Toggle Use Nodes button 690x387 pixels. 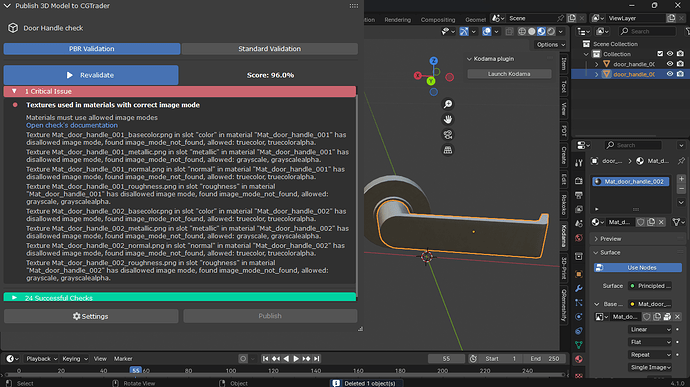[x=637, y=268]
